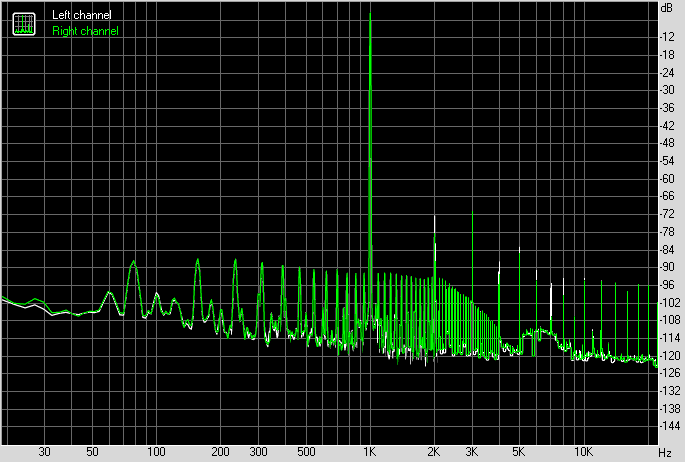Click the '-108' dB scale label
This screenshot has width=685, height=462.
point(669,320)
